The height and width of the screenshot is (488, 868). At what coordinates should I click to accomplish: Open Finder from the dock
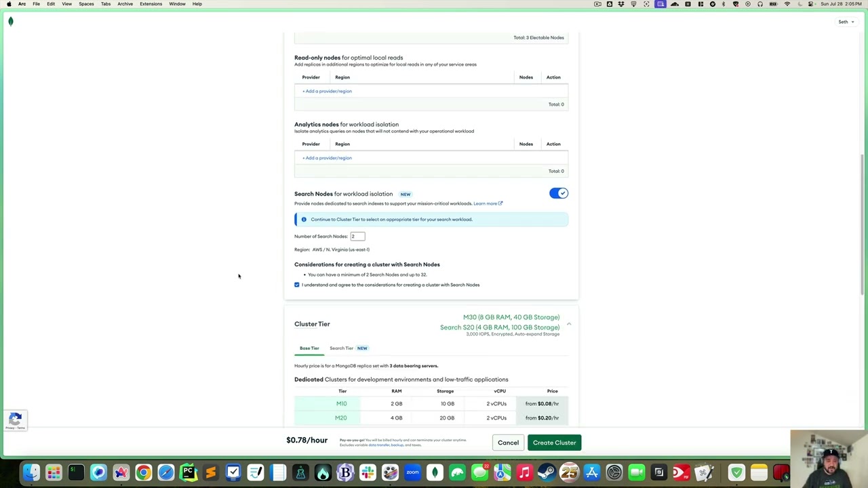click(x=31, y=472)
